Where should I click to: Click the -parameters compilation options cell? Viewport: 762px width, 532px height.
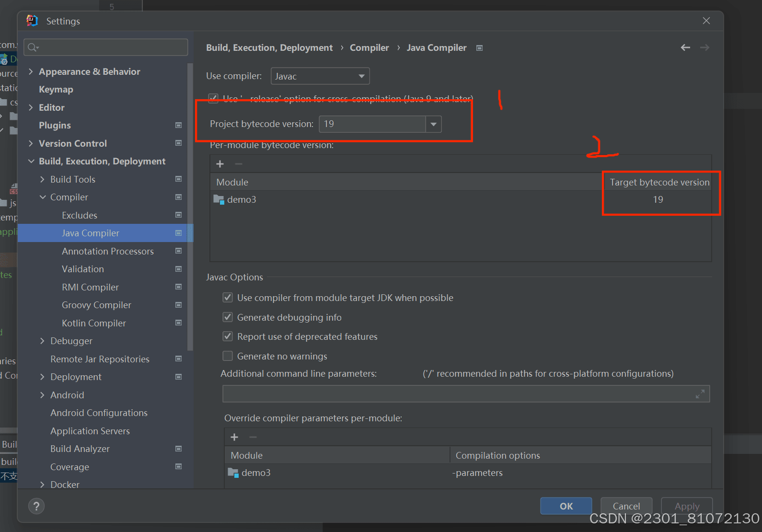tap(580, 473)
